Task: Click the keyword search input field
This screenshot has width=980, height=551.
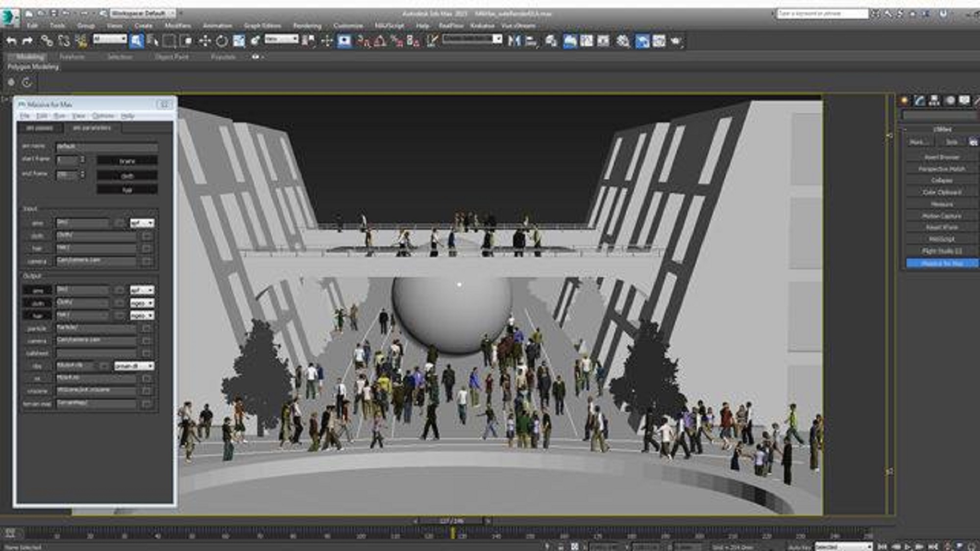Action: pos(822,14)
